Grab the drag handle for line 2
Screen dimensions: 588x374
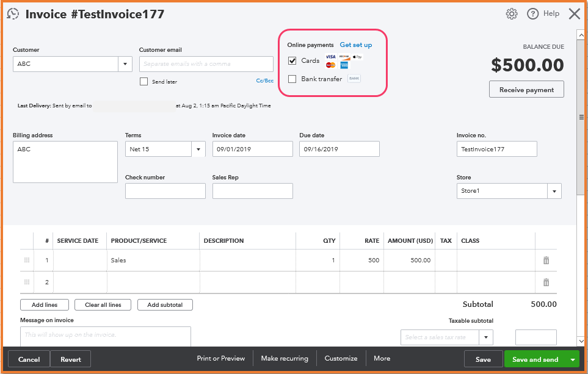pos(27,282)
